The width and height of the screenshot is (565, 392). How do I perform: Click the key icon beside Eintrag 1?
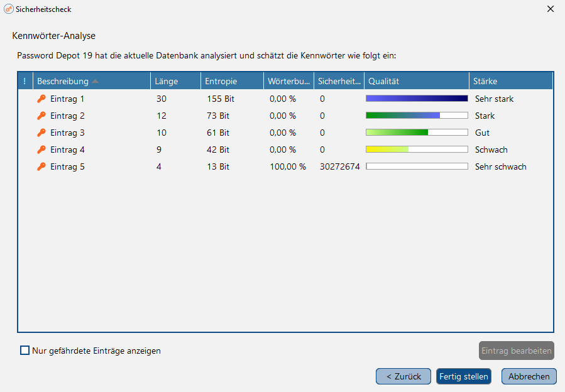coord(41,99)
